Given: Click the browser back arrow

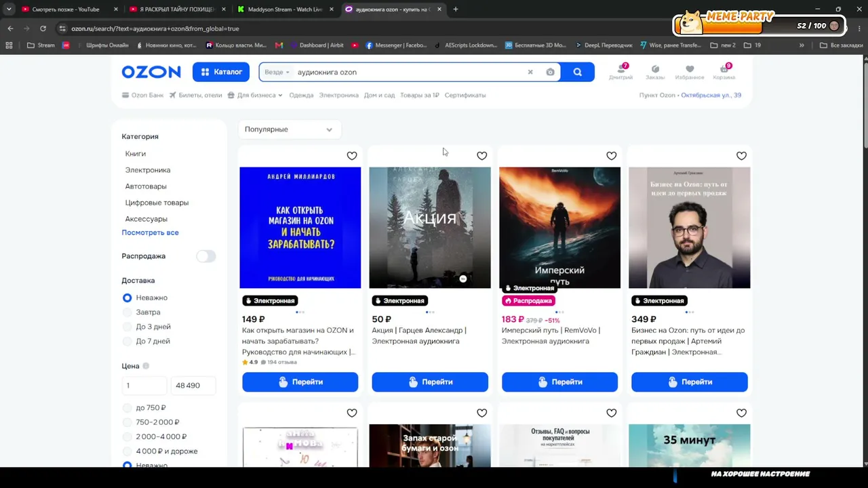Looking at the screenshot, I should tap(10, 28).
